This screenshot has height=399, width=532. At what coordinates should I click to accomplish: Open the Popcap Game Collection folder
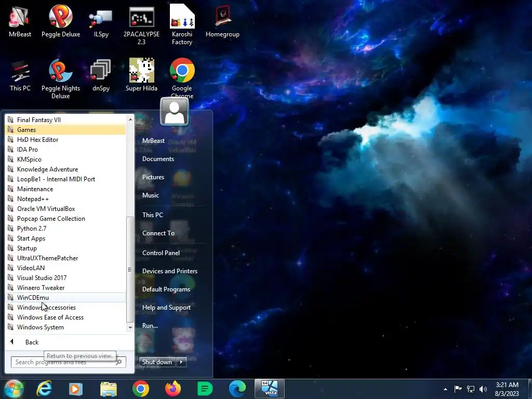[x=66, y=219]
